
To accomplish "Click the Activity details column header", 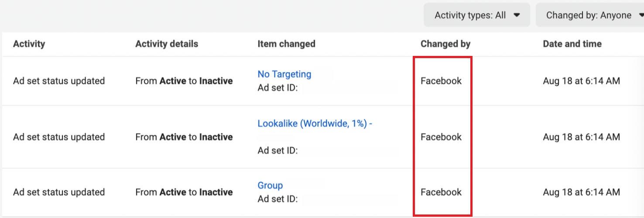I will 167,44.
